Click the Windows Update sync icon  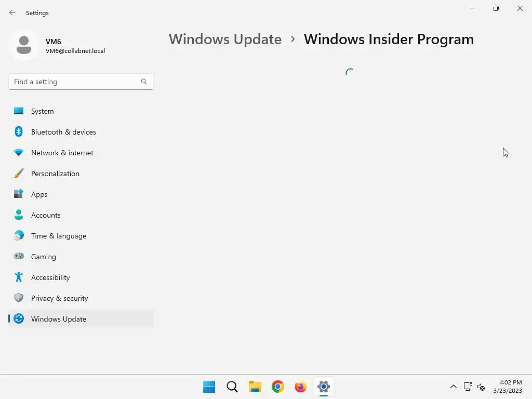coord(19,318)
